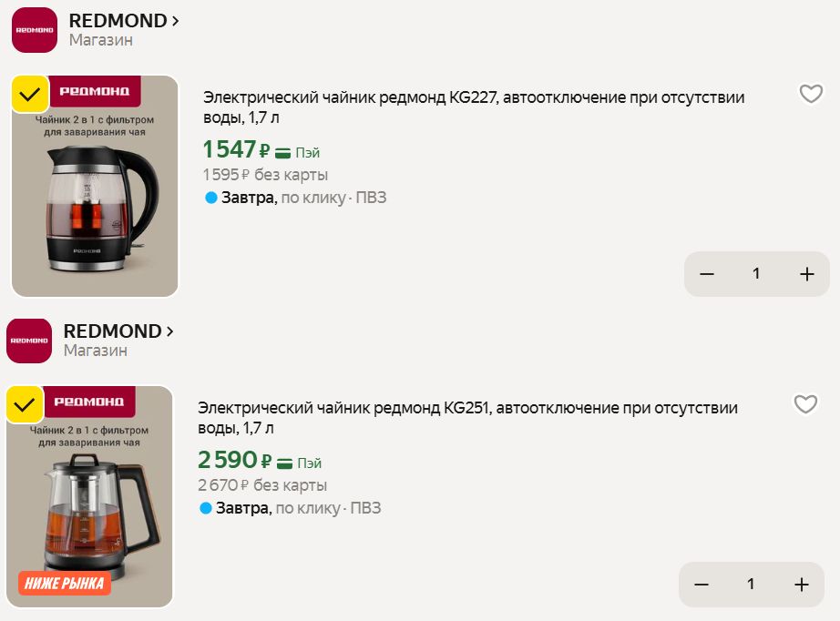This screenshot has height=621, width=840.
Task: Decrease KG251 kettle quantity with minus
Action: [x=702, y=585]
